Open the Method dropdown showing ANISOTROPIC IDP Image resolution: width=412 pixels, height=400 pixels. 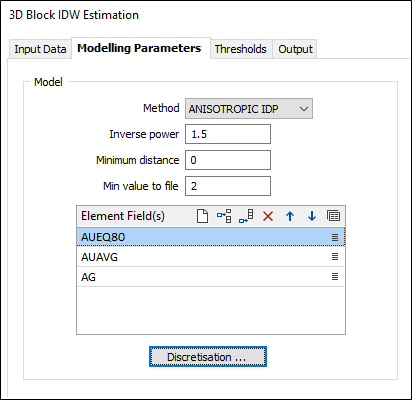coord(249,109)
